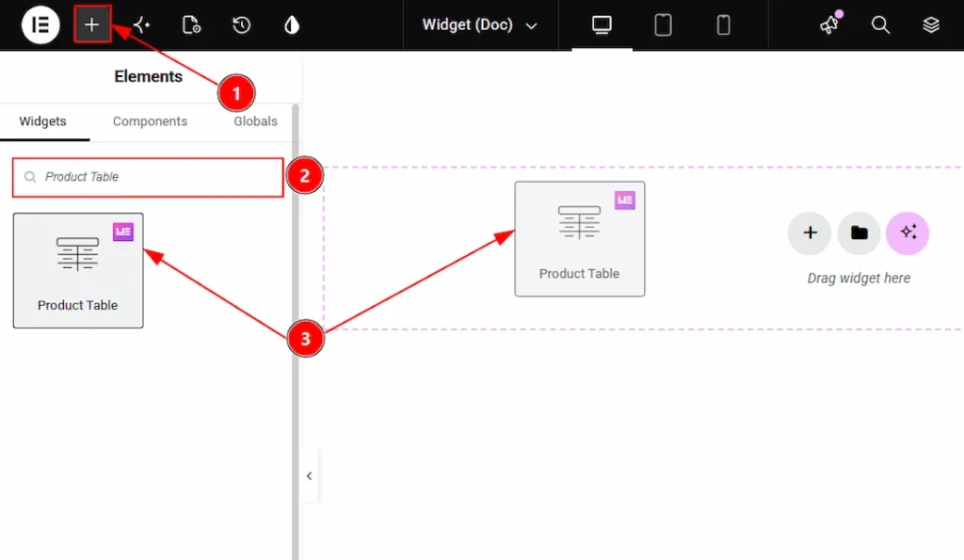The image size is (964, 560).
Task: Click the Product Table widget on the canvas
Action: (580, 238)
